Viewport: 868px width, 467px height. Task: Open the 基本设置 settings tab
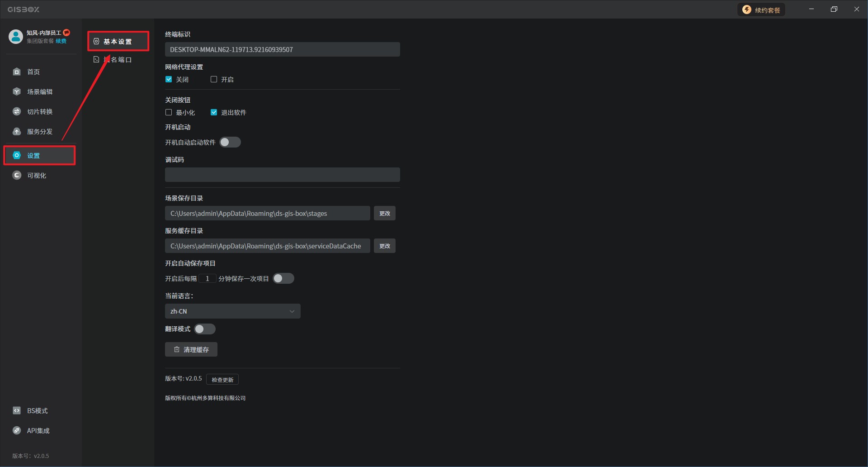point(118,41)
